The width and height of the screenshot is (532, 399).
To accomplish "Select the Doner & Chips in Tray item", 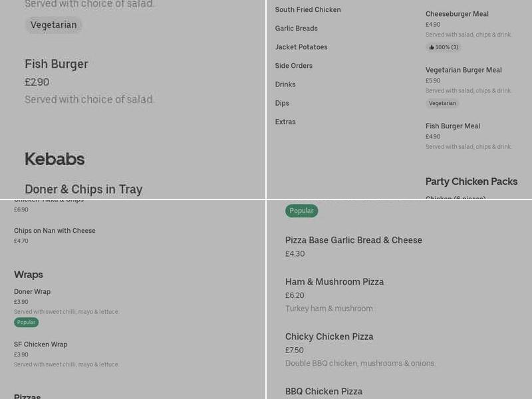I will click(x=83, y=189).
